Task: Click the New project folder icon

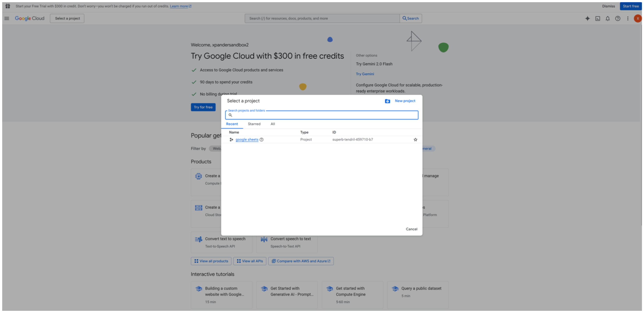Action: click(387, 101)
